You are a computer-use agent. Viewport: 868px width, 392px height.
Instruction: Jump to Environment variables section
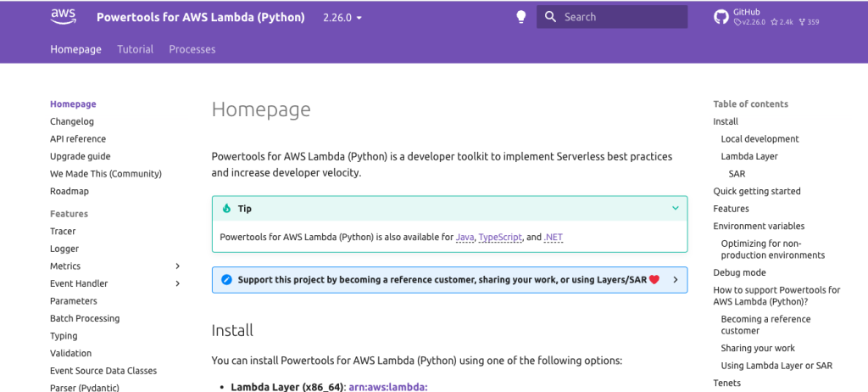759,227
